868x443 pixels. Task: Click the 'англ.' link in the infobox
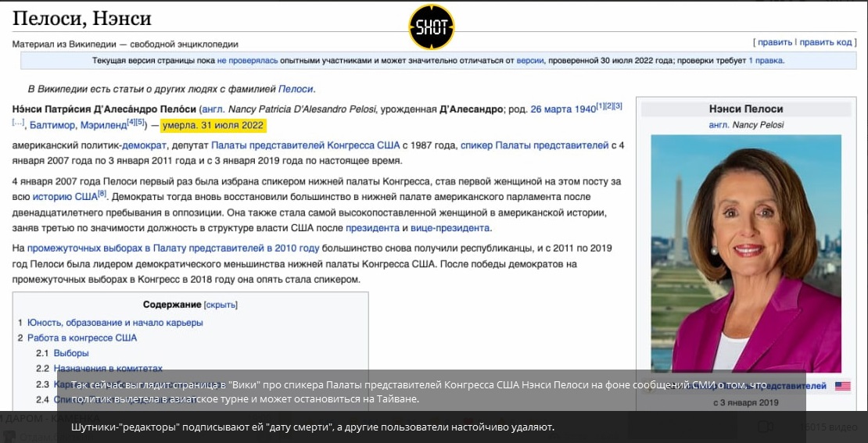point(719,125)
